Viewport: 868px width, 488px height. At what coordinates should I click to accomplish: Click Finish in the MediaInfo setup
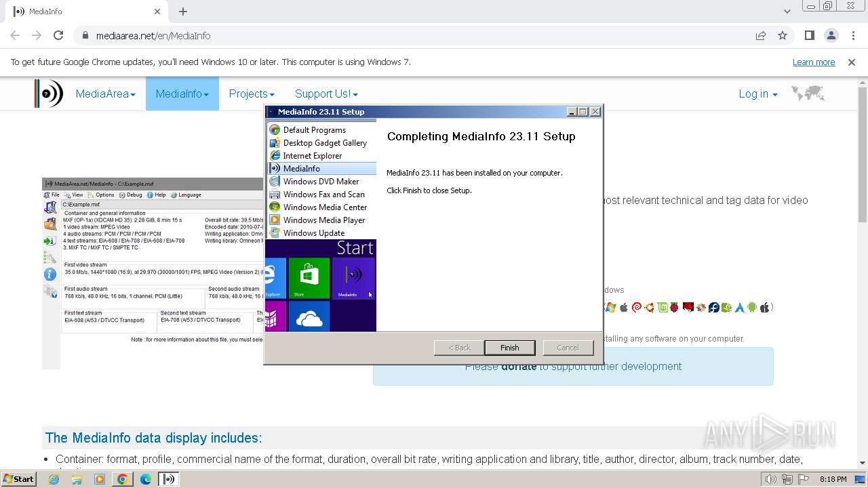coord(510,348)
